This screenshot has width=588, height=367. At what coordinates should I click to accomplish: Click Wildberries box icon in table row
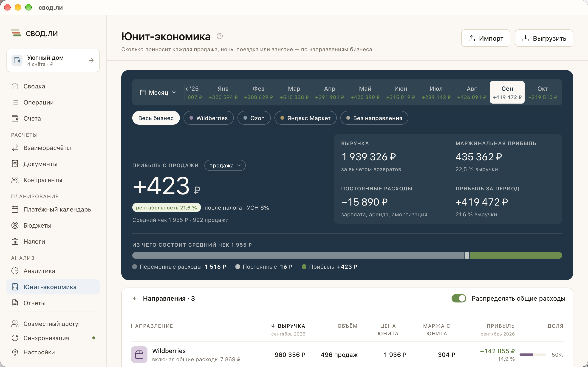[139, 354]
